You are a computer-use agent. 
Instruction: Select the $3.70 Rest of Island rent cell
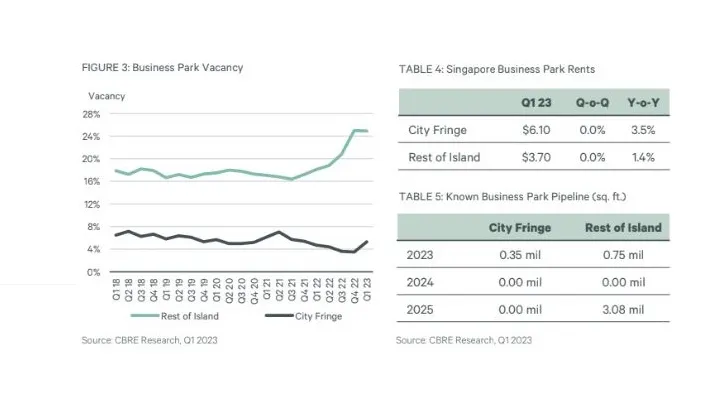click(536, 157)
